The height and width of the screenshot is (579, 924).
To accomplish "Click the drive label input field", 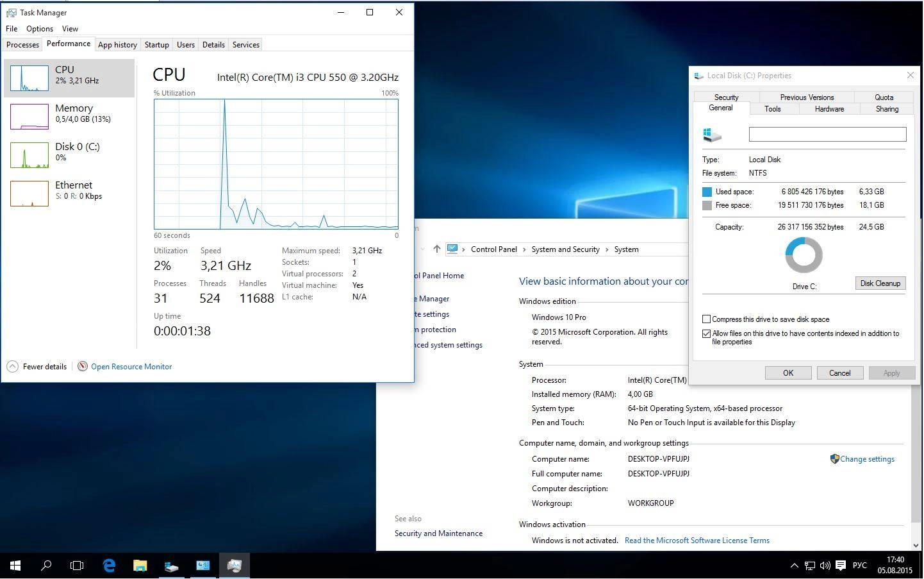I will pos(828,134).
